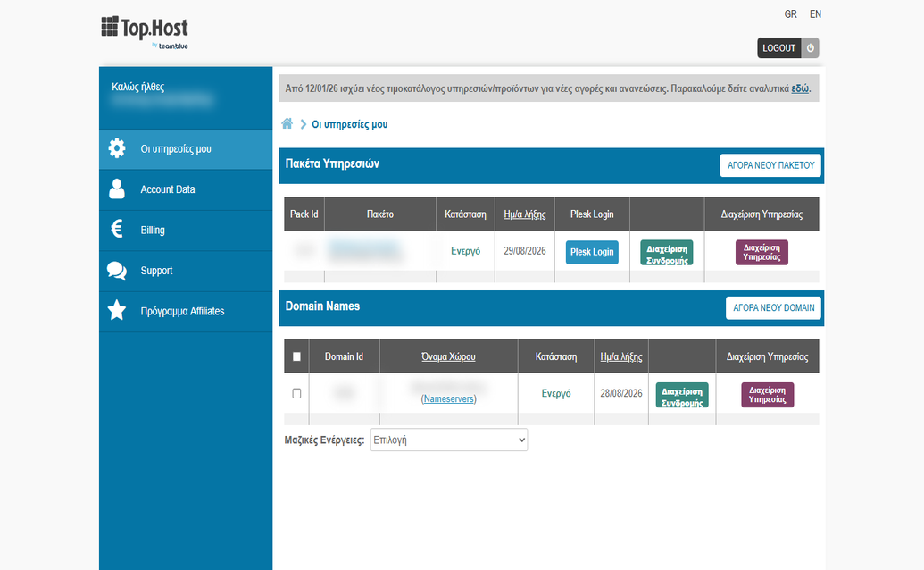Viewport: 924px width, 570px height.
Task: Sort domains by Ημ/α λήξης header
Action: click(x=621, y=356)
